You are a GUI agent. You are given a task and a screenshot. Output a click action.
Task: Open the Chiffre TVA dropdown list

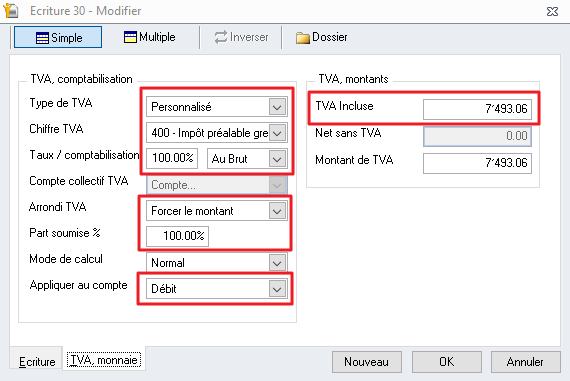coord(277,133)
